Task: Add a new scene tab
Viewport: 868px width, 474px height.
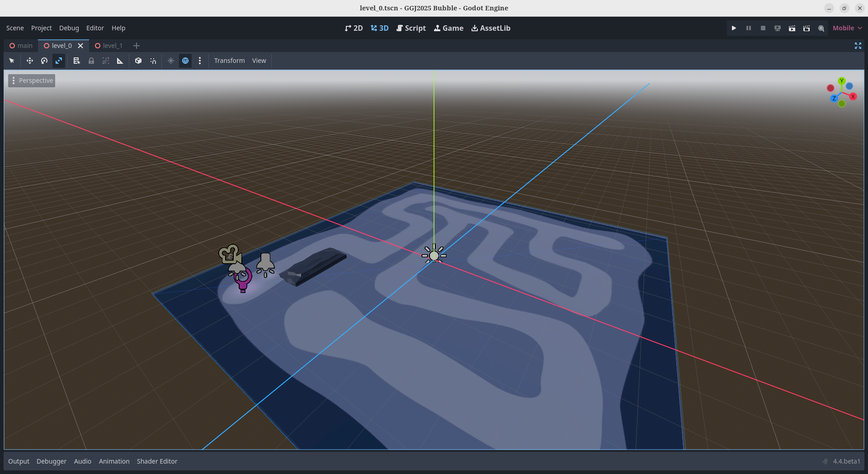Action: [x=137, y=46]
